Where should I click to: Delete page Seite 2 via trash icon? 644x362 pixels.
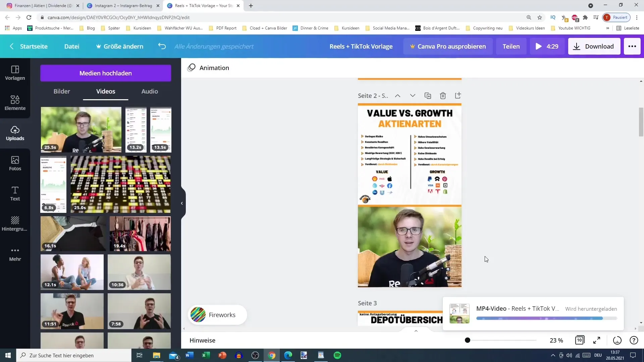coord(443,96)
